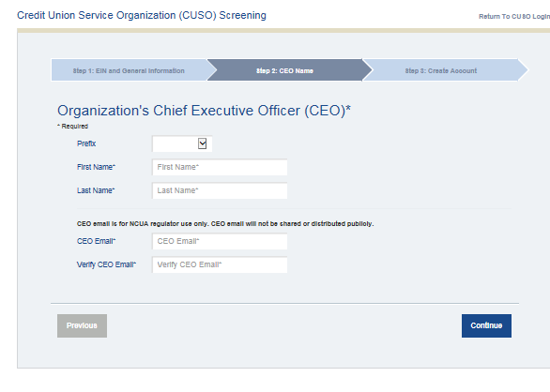Click the Verify CEO Email label
The image size is (550, 392).
pos(106,264)
